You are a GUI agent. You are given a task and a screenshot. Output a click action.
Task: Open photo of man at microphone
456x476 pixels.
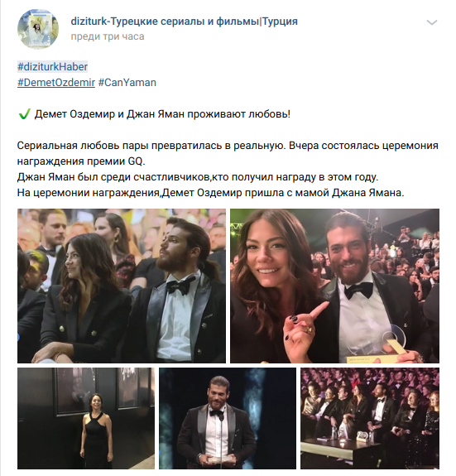tap(228, 418)
